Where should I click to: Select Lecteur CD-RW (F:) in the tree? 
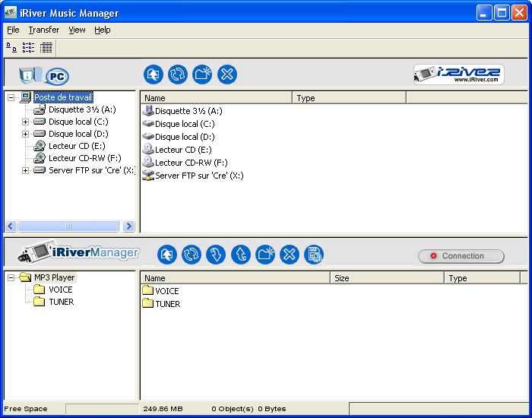coord(85,158)
